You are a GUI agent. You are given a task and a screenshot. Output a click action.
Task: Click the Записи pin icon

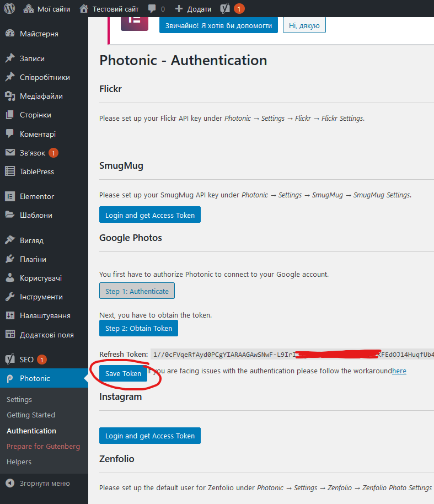(x=10, y=58)
